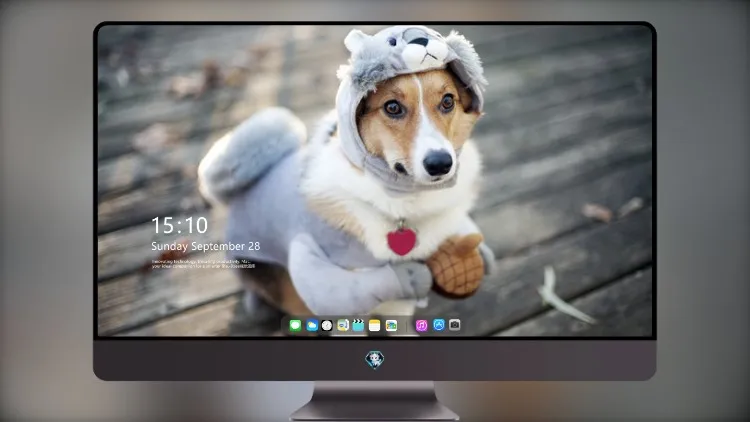The height and width of the screenshot is (422, 750).
Task: Click the divider line in the dock
Action: [x=407, y=326]
